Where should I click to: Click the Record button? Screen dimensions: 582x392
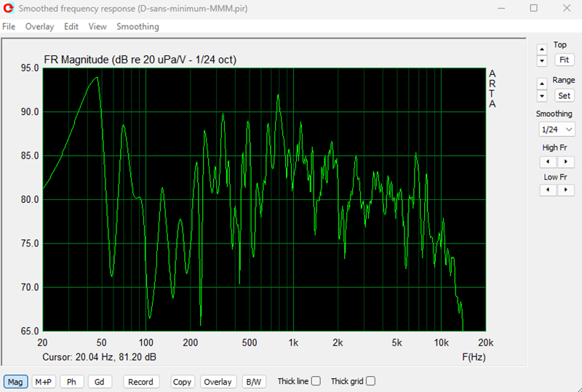click(x=140, y=382)
